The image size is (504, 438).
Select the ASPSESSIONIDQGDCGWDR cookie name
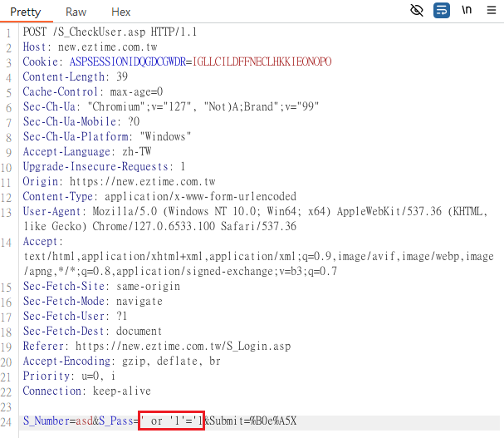point(128,62)
